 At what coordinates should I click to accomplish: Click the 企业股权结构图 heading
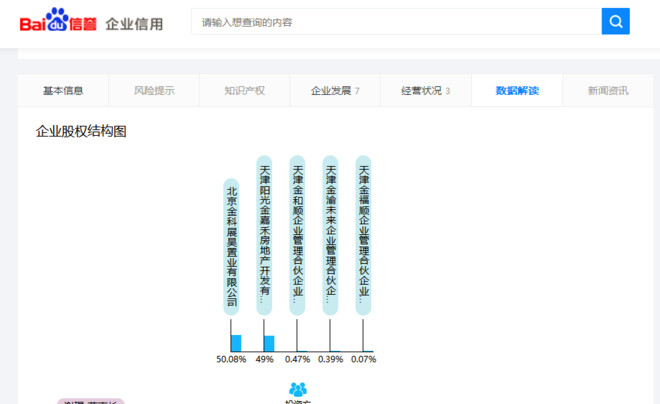pos(81,131)
